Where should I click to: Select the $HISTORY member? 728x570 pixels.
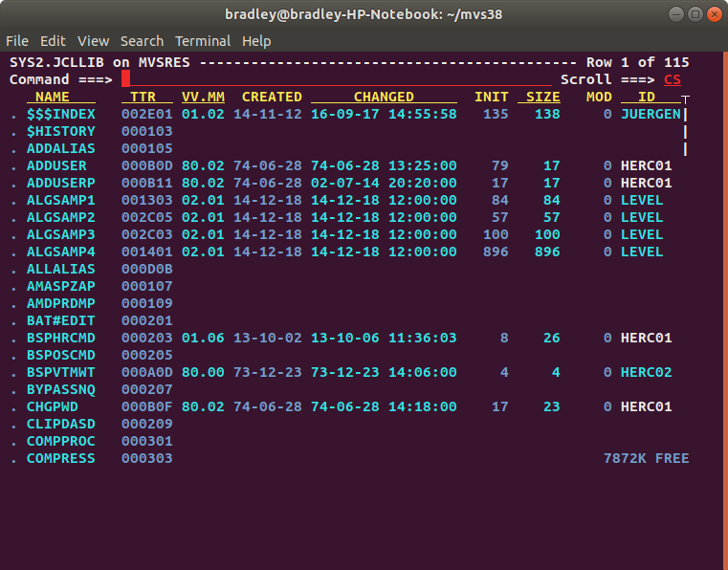(x=61, y=131)
